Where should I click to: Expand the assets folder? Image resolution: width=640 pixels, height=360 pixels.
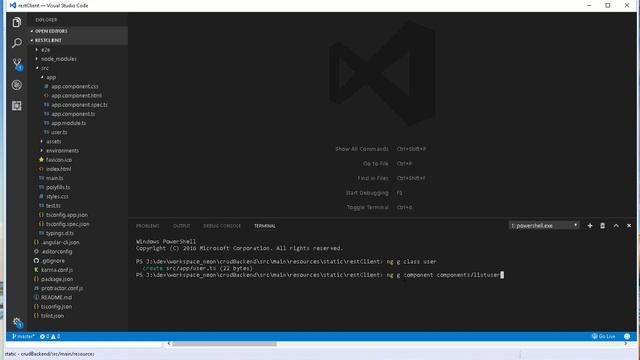78,141
